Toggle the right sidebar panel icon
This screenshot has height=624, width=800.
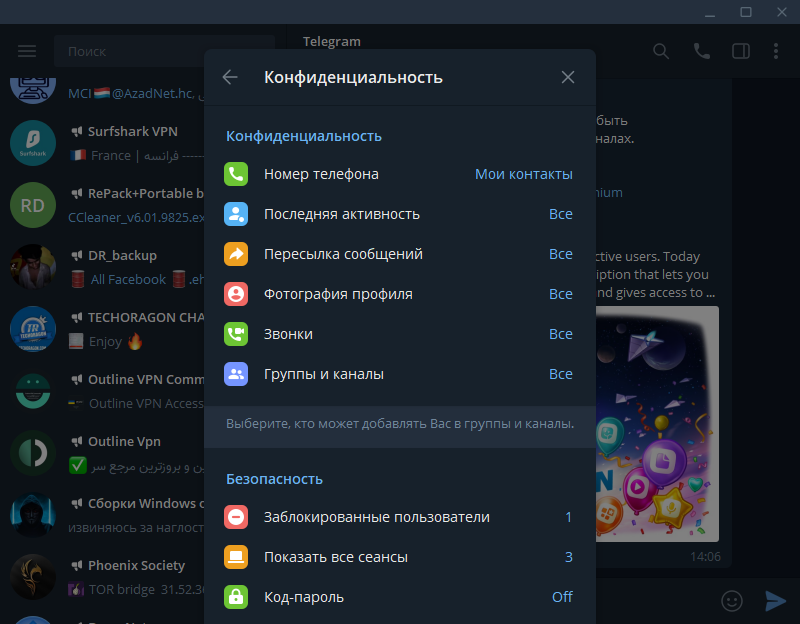click(741, 51)
